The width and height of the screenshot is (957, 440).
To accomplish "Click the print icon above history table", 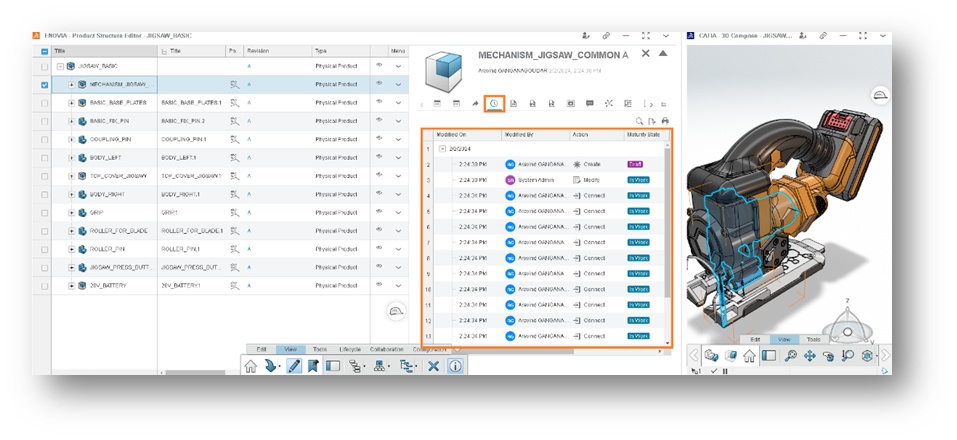I will 665,121.
